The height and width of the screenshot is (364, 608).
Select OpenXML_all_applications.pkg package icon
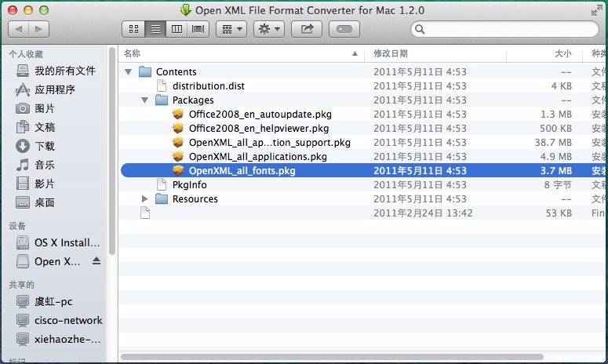[178, 157]
